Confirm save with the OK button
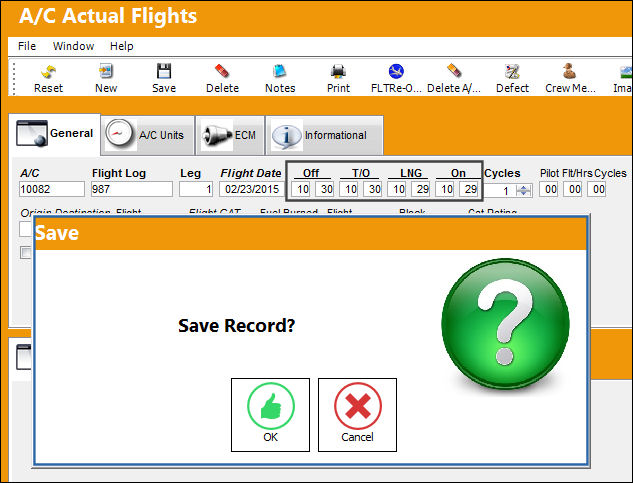The image size is (633, 483). (x=270, y=415)
